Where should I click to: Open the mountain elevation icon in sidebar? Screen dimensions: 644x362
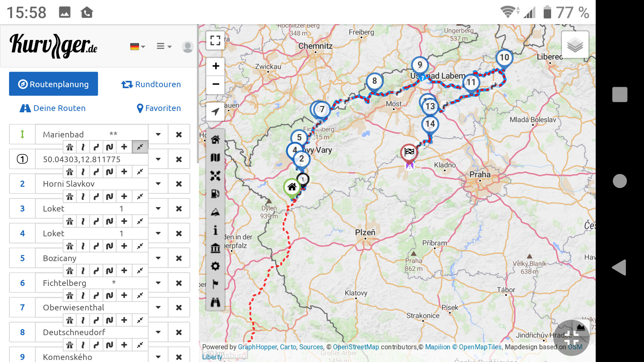tap(215, 212)
